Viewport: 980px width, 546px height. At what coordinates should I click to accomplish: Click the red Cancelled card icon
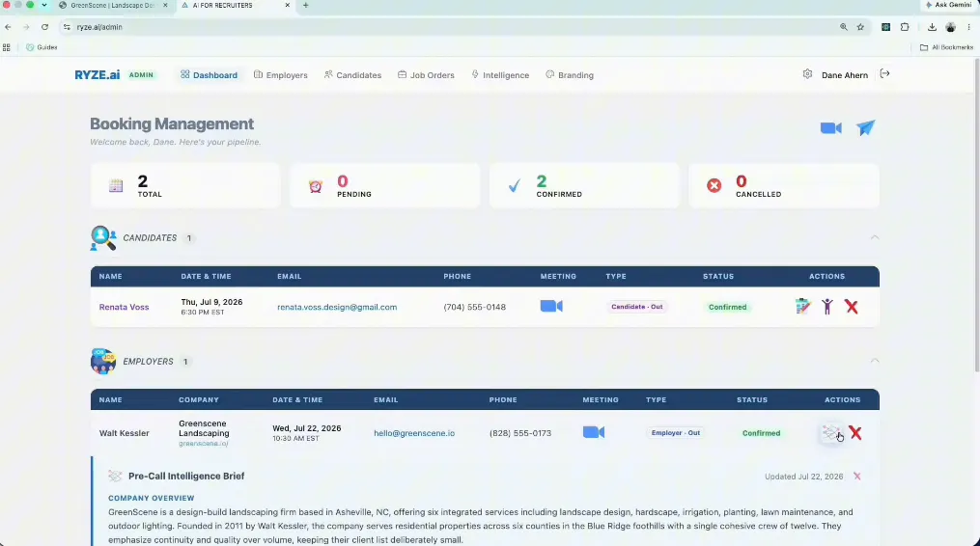[x=714, y=185]
